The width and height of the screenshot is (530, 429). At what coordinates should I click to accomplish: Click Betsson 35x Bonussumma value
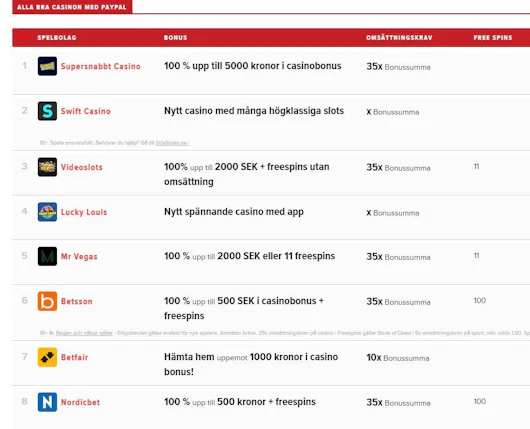[x=398, y=302]
